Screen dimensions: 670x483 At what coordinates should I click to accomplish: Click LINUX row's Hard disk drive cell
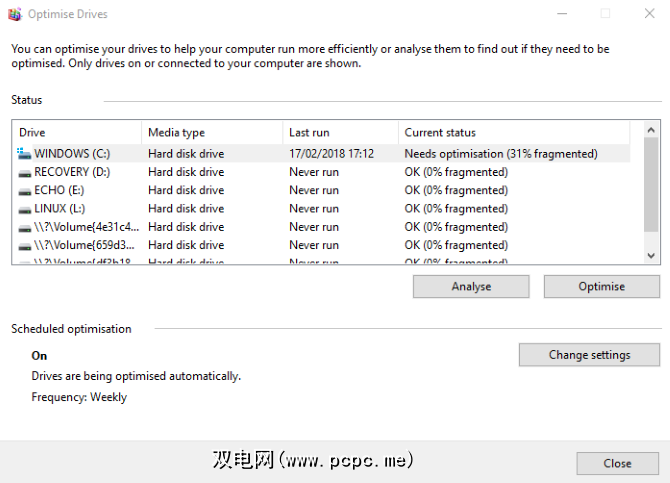coord(186,209)
